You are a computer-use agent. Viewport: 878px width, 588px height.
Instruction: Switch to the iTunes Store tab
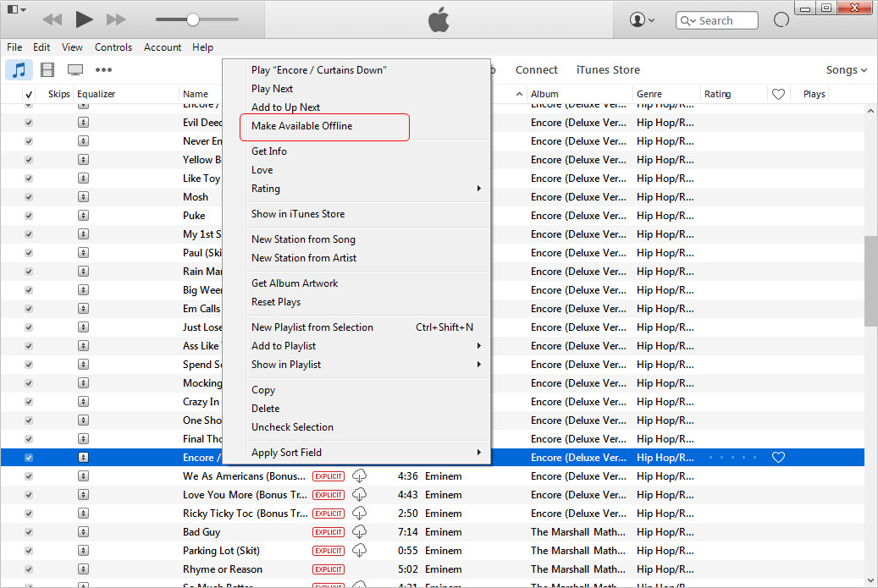tap(608, 70)
